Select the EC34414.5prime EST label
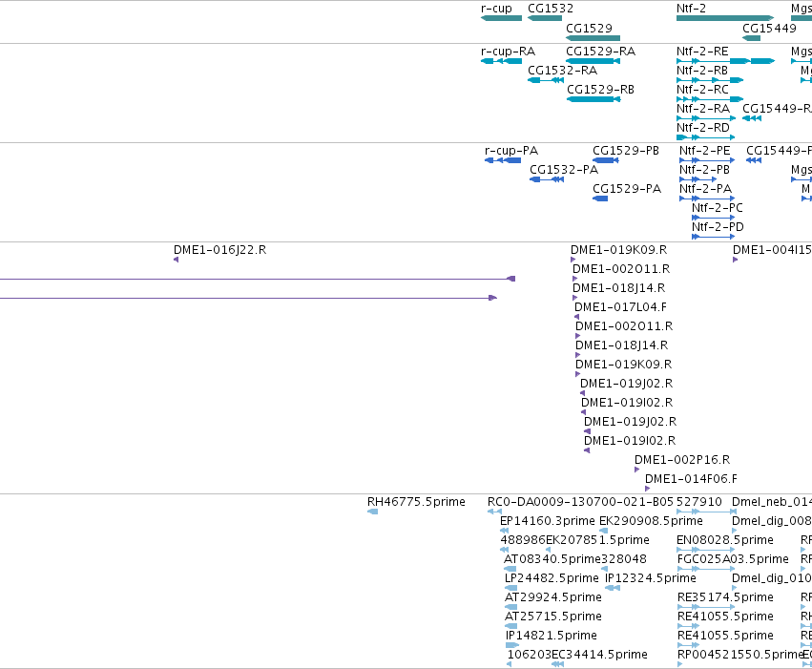The image size is (812, 669). [599, 655]
